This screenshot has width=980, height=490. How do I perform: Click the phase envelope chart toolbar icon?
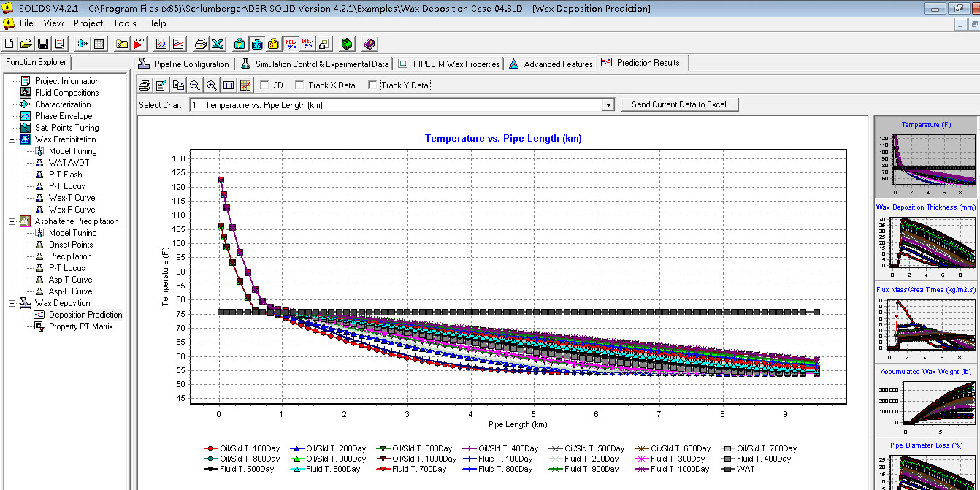(161, 44)
